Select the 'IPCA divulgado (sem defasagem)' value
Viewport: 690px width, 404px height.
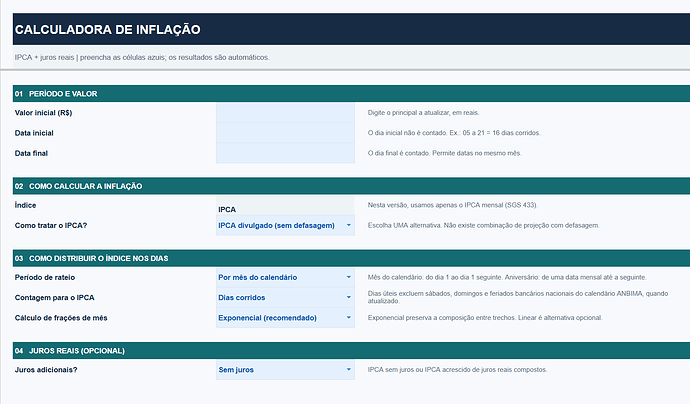[276, 225]
